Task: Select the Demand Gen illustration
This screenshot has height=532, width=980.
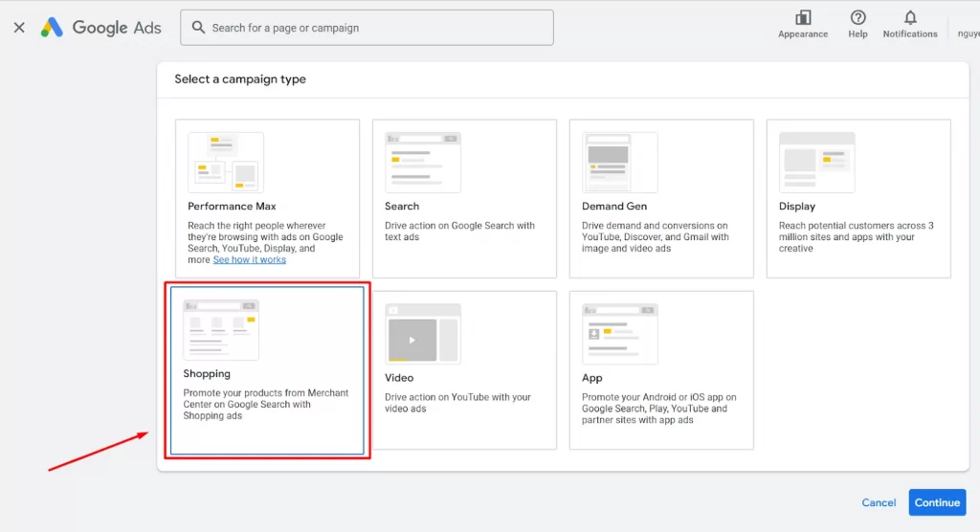Action: (619, 162)
